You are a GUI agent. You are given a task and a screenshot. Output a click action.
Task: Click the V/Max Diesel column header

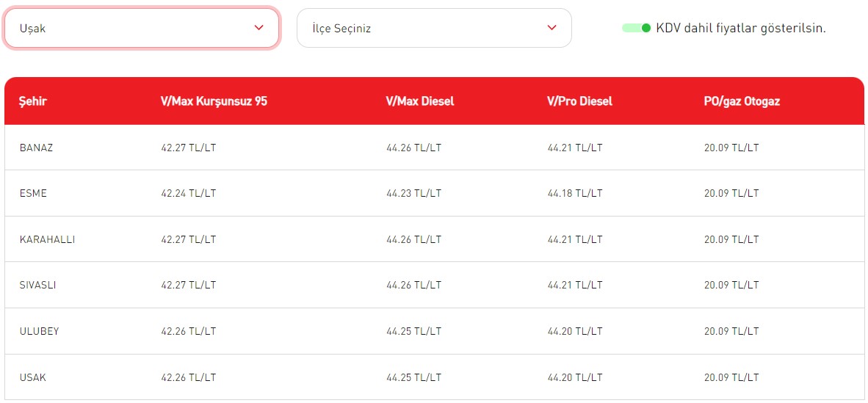pyautogui.click(x=420, y=102)
